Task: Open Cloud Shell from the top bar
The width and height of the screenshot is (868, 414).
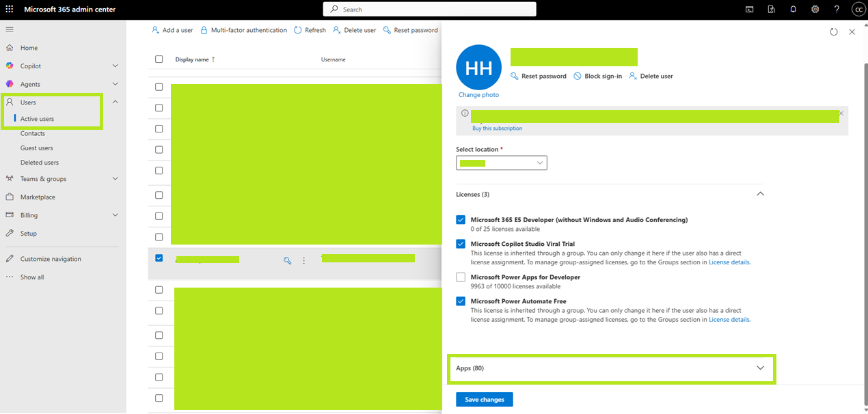Action: (750, 10)
